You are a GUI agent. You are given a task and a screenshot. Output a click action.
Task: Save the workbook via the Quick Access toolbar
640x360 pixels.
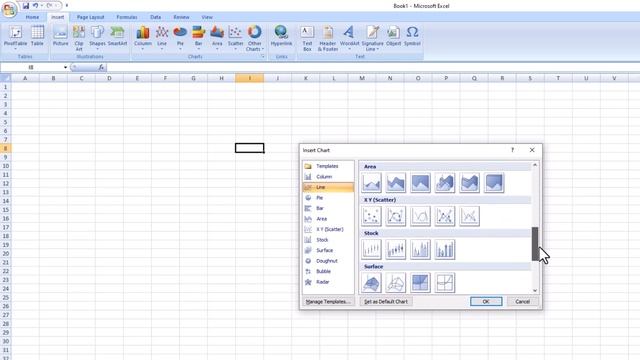coord(26,6)
